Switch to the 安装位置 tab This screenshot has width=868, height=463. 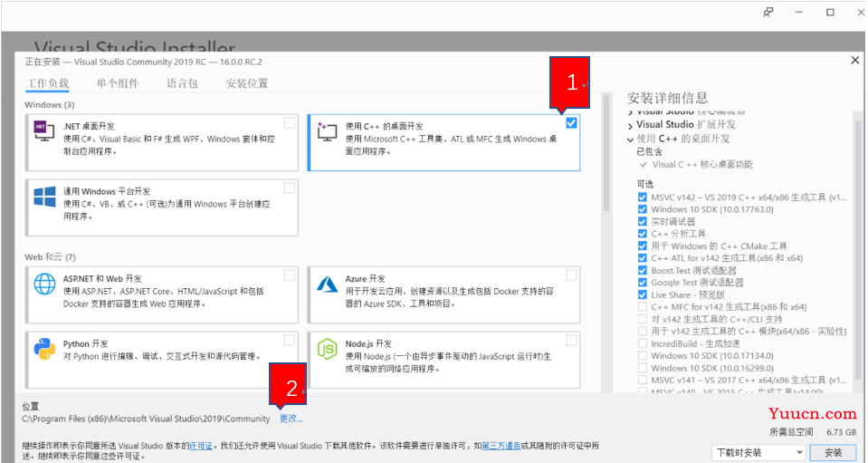coord(247,83)
